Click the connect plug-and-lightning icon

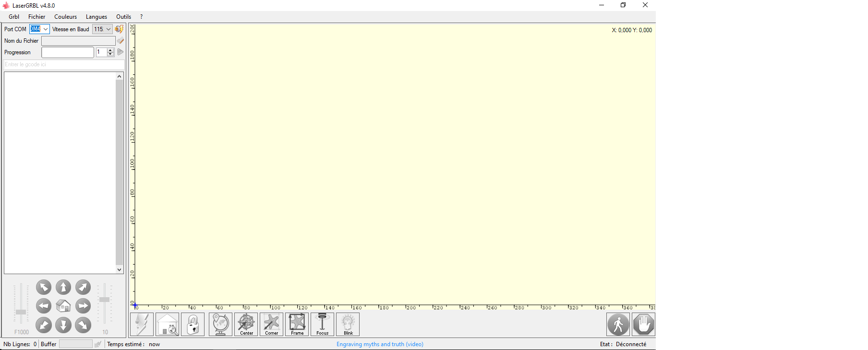pos(119,29)
